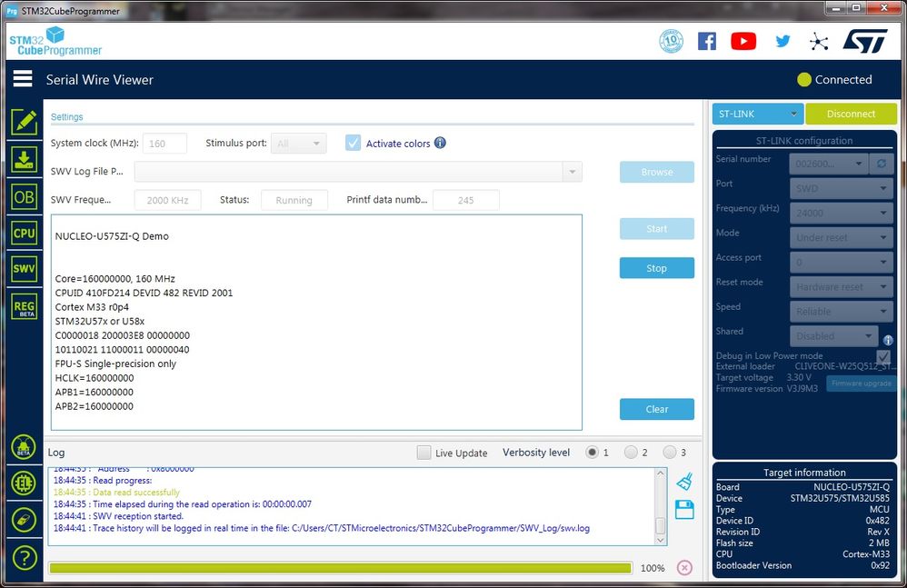907x588 pixels.
Task: Expand the SWV Log File path dropdown
Action: click(x=572, y=172)
